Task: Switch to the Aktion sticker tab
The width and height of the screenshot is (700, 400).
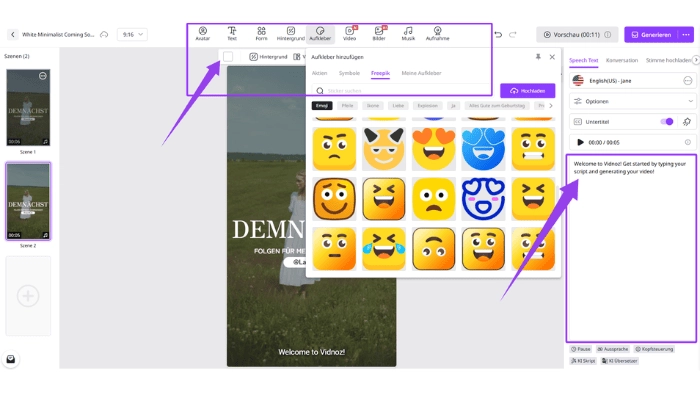Action: (319, 73)
